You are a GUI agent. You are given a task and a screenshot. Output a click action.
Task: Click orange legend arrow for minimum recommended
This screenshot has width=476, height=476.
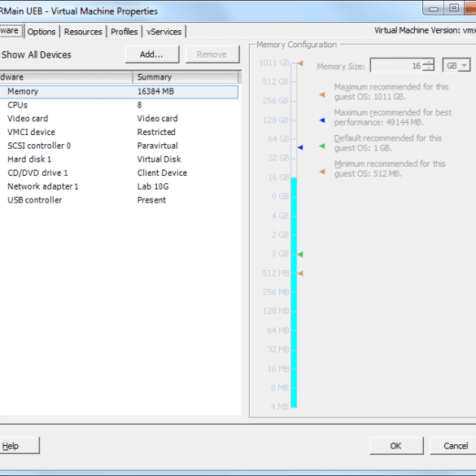coord(322,172)
